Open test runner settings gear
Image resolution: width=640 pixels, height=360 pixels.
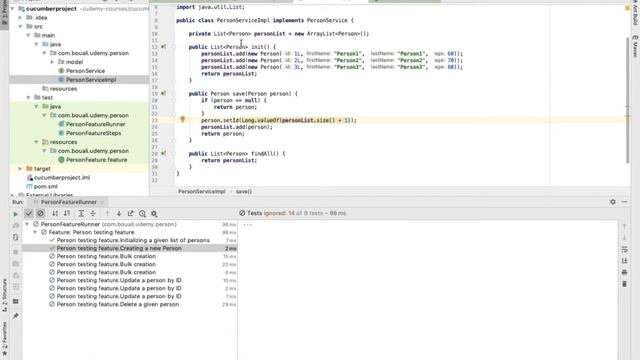tap(154, 213)
